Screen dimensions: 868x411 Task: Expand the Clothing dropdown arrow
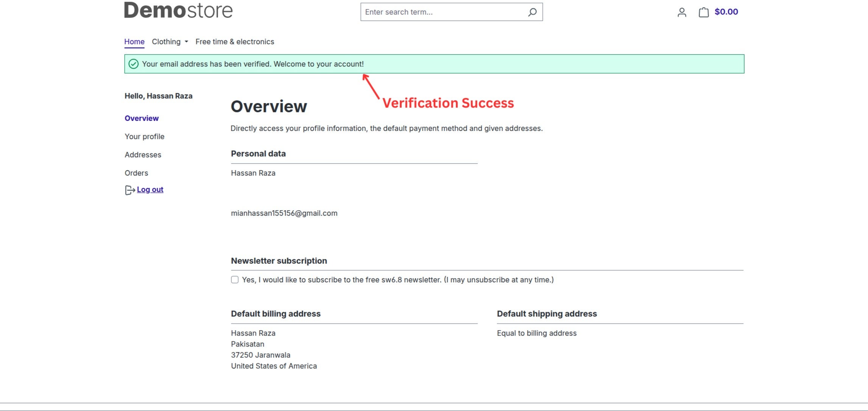[186, 42]
